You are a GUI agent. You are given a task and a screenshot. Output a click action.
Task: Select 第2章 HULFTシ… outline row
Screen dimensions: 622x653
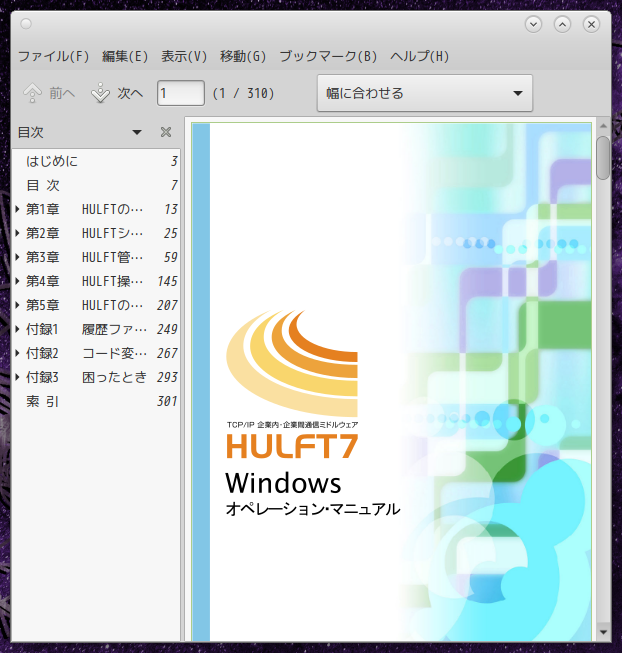click(x=96, y=233)
